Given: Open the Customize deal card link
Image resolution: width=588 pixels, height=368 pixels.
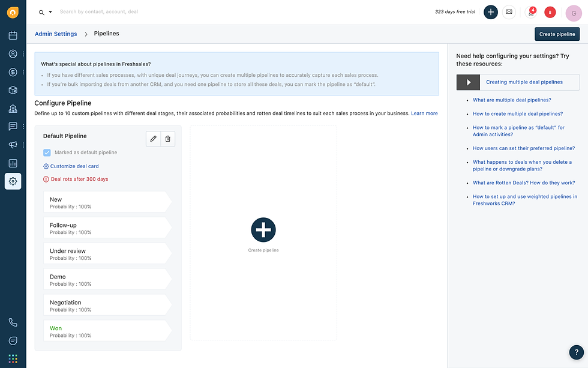Looking at the screenshot, I should pos(74,166).
